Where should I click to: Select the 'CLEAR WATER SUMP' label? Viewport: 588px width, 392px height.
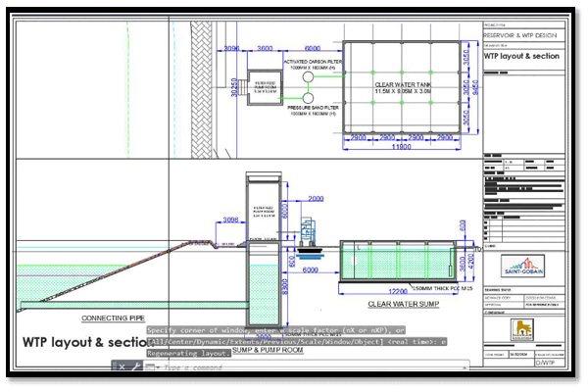404,304
